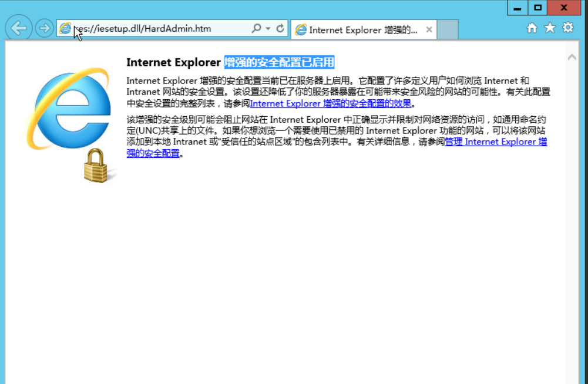Open Tools menu via the gear icon
This screenshot has width=588, height=384.
point(568,28)
